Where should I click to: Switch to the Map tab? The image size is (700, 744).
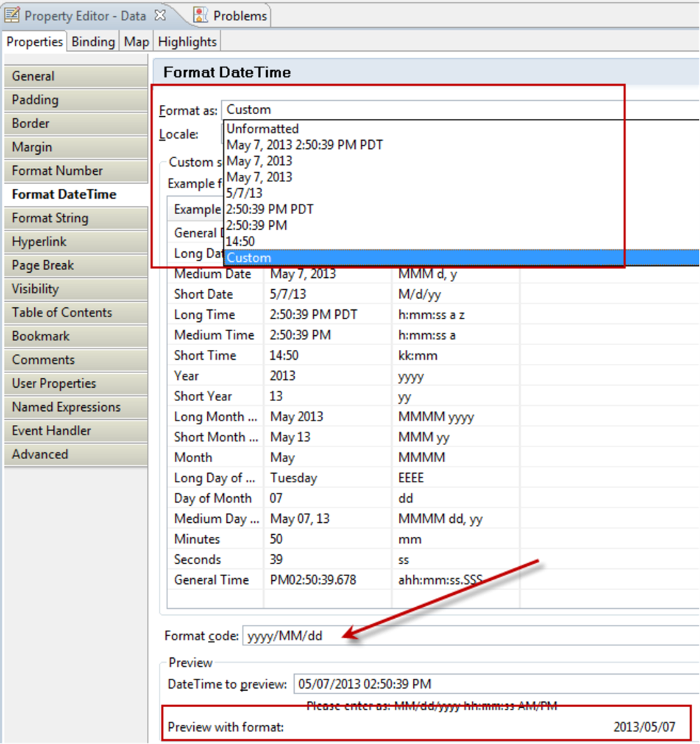coord(136,42)
